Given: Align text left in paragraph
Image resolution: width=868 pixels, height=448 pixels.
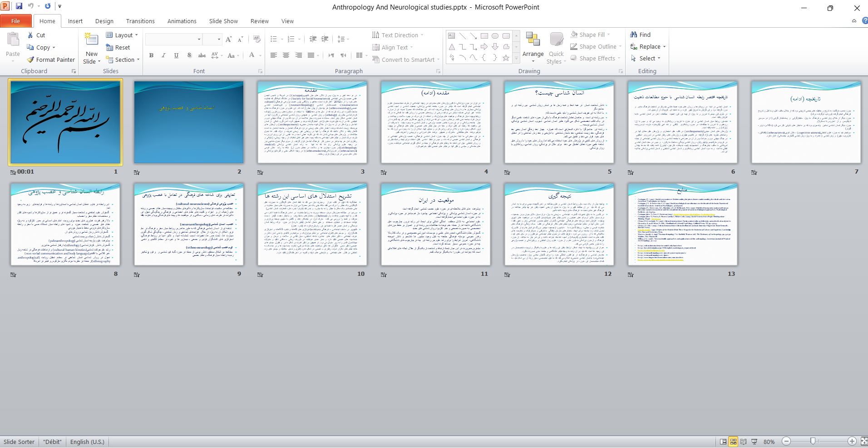Looking at the screenshot, I should (274, 55).
